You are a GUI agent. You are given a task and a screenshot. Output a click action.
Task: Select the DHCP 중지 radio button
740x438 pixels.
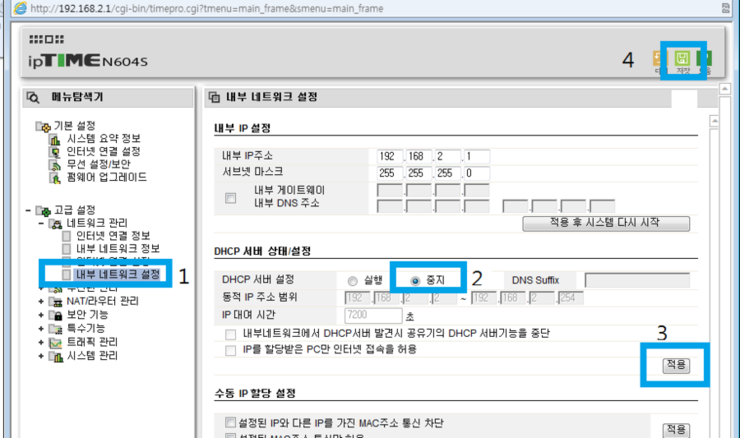pos(415,281)
